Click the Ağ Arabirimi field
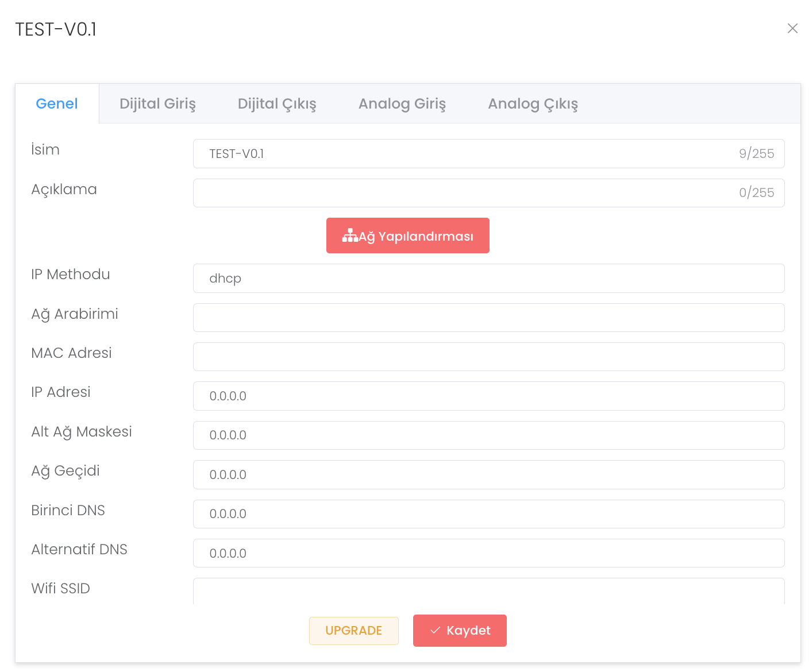Viewport: 809px width, 672px height. pyautogui.click(x=488, y=318)
